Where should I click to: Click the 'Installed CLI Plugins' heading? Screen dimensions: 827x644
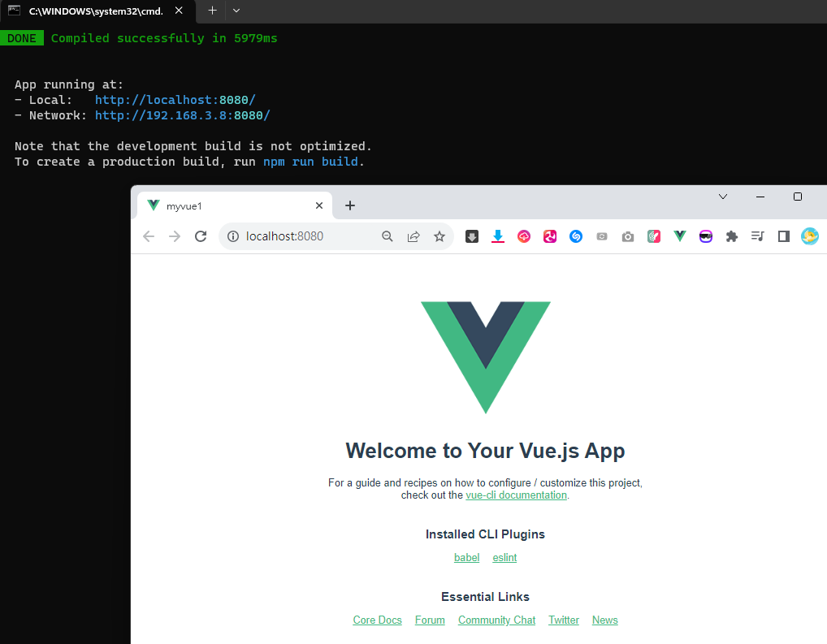pyautogui.click(x=485, y=534)
